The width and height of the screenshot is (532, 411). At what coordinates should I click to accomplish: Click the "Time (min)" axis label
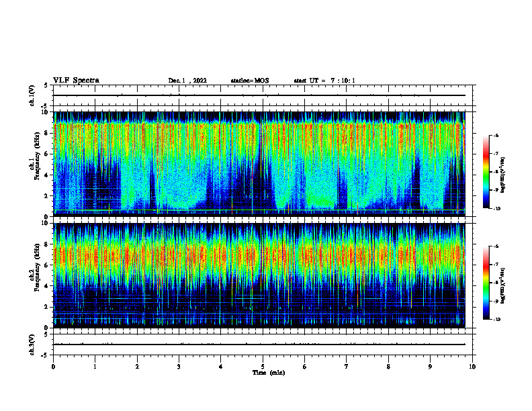click(269, 373)
